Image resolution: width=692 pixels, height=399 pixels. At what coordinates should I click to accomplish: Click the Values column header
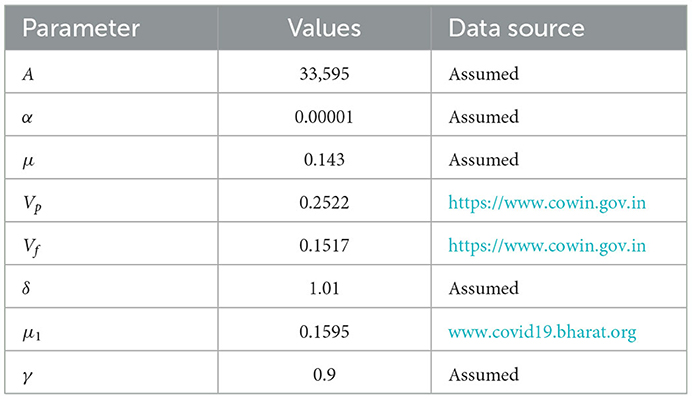324,28
